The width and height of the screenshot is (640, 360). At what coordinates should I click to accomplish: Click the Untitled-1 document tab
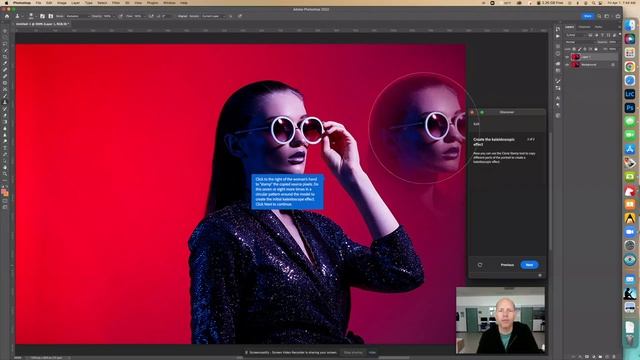(42, 24)
